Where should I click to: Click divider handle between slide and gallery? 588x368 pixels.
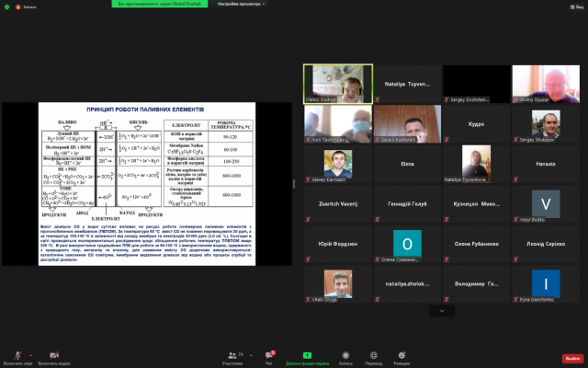coord(294,184)
